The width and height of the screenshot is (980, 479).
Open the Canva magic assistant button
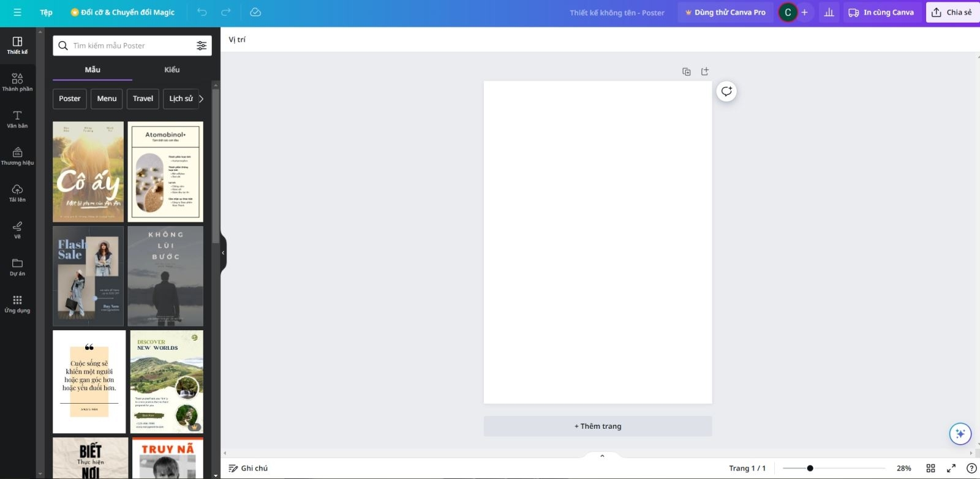click(960, 434)
